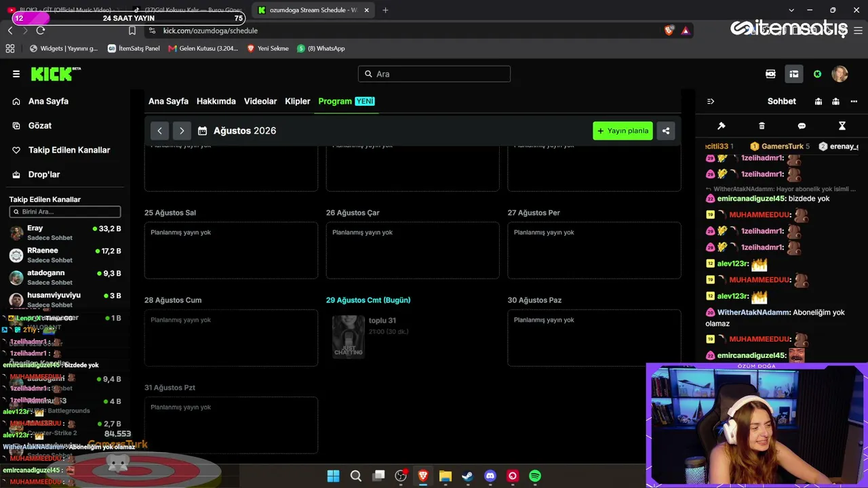Screen dimensions: 868x488
Task: Click the 29 Ağustos Cmt (Bugün) date heading
Action: (368, 300)
